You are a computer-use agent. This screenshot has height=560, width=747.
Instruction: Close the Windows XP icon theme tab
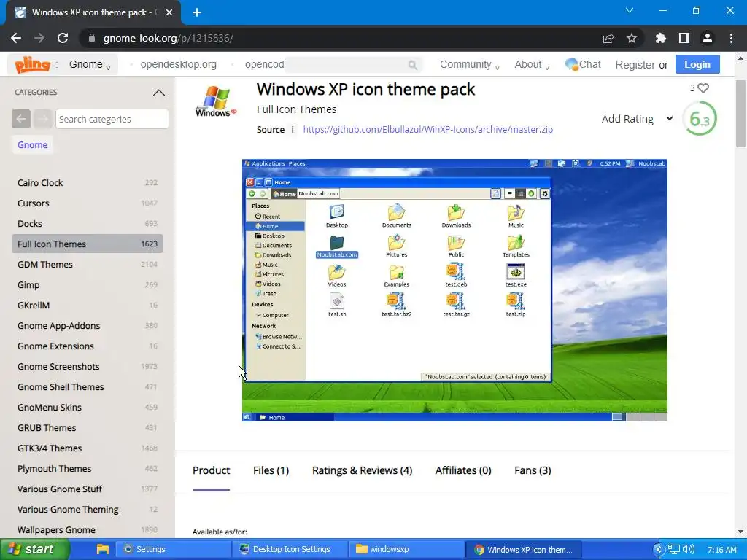[169, 12]
